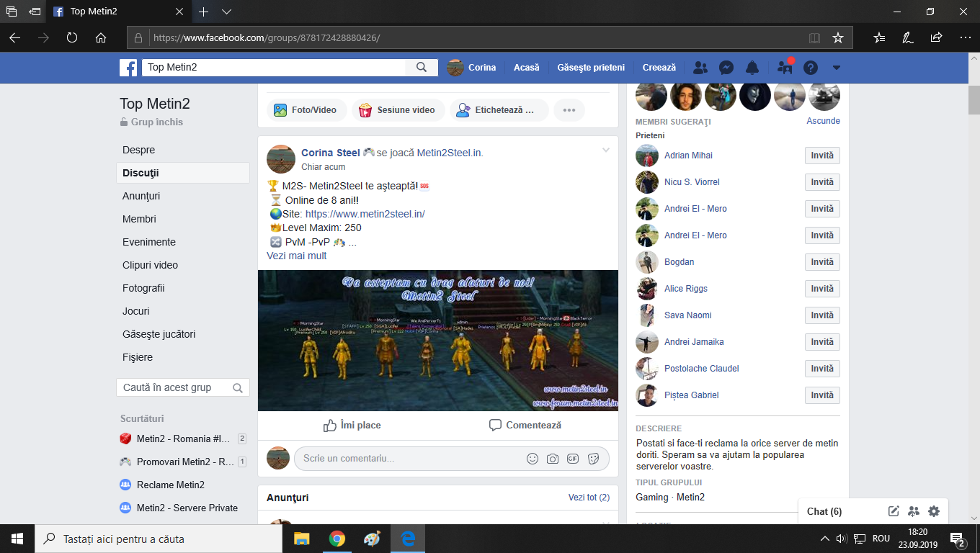Open the friend requests icon
The width and height of the screenshot is (980, 553).
click(700, 68)
